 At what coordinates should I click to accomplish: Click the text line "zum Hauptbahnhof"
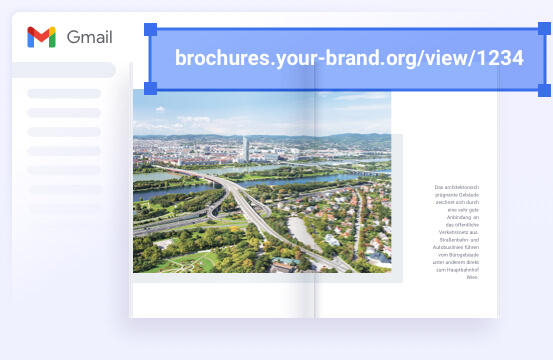(x=457, y=270)
